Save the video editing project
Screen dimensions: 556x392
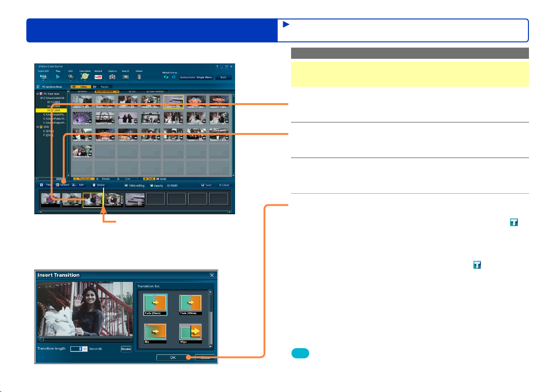[x=206, y=185]
